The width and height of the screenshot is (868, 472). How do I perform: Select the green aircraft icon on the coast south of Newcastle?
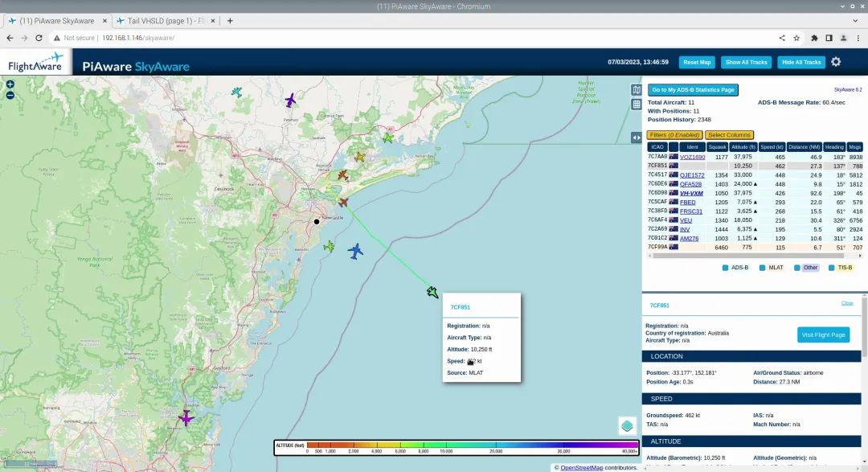pos(329,247)
